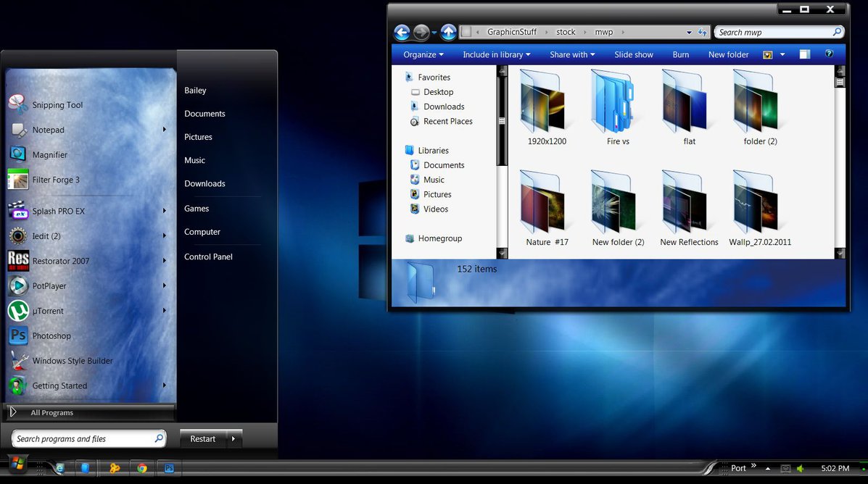This screenshot has width=868, height=484.
Task: Open Photoshop from the Start menu
Action: [51, 335]
